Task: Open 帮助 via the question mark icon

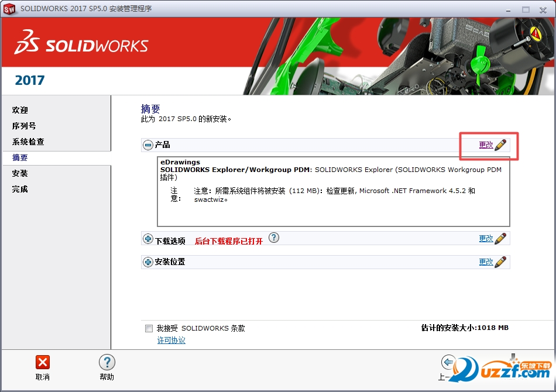Action: click(x=107, y=362)
